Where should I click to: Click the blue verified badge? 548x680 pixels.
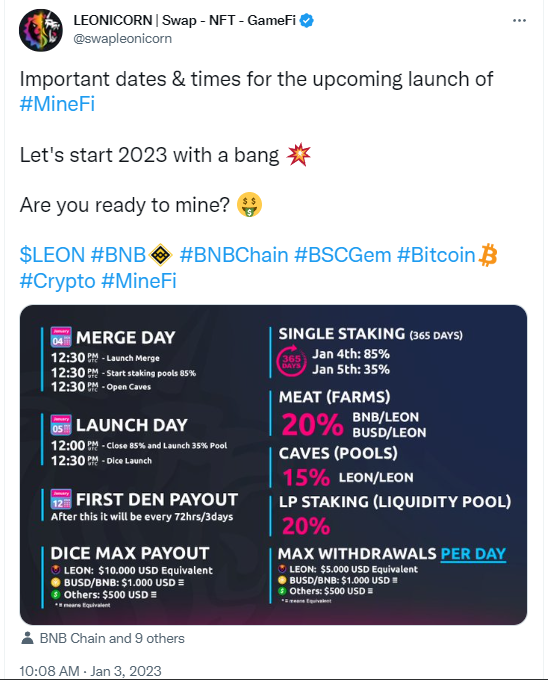click(x=307, y=20)
